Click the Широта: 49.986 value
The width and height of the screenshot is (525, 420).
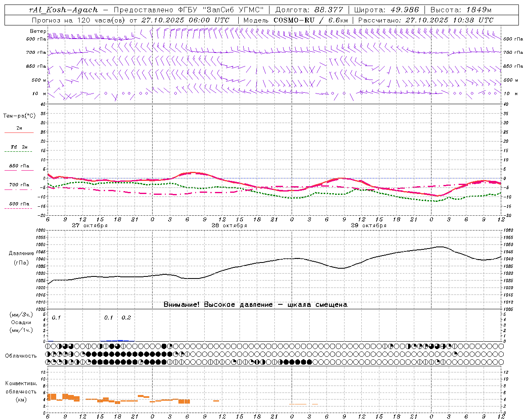tap(386, 10)
